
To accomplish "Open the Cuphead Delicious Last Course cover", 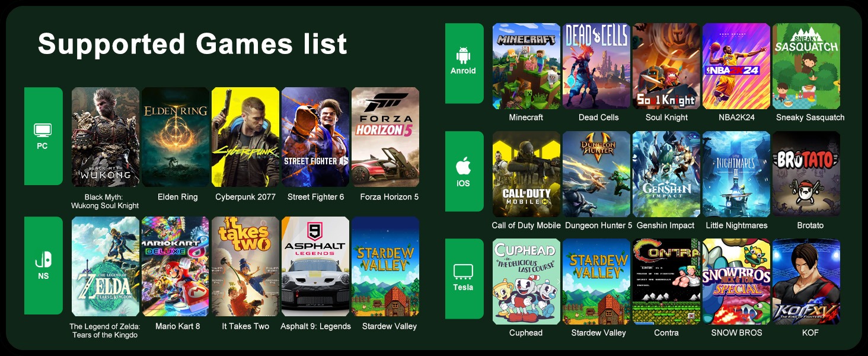I will point(526,281).
